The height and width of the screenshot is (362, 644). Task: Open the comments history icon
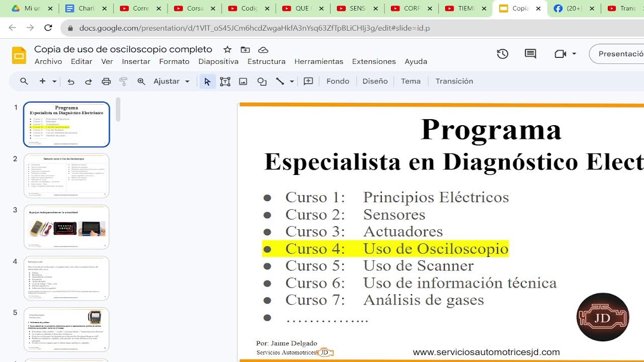tap(530, 54)
